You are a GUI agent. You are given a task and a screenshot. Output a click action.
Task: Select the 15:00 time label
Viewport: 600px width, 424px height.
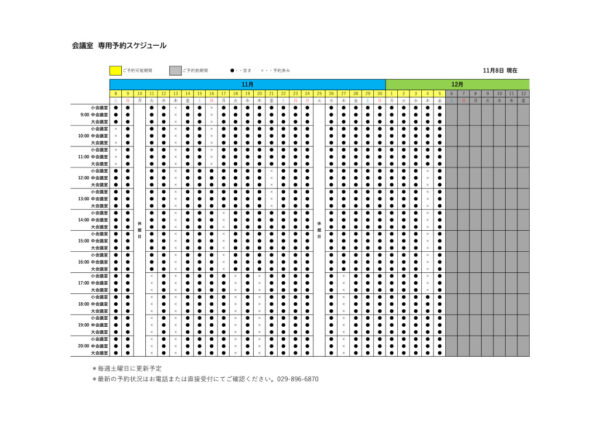[84, 241]
